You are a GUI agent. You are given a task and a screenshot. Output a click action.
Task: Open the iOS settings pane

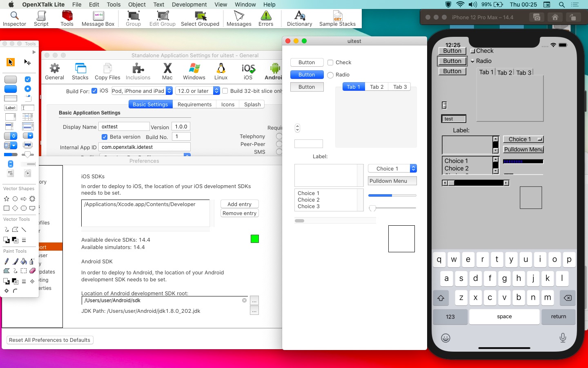248,72
